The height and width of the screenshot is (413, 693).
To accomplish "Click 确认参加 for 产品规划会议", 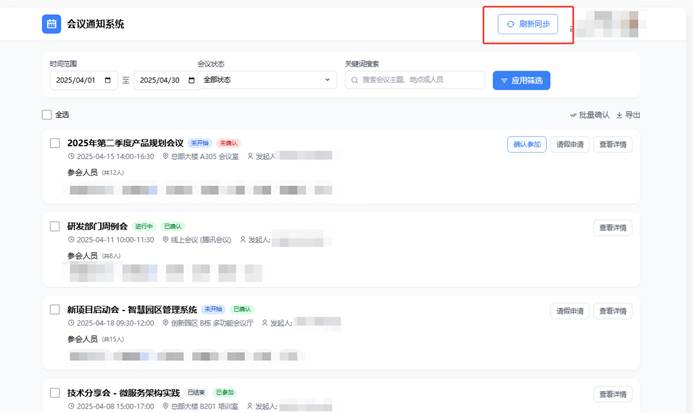I will (x=527, y=145).
